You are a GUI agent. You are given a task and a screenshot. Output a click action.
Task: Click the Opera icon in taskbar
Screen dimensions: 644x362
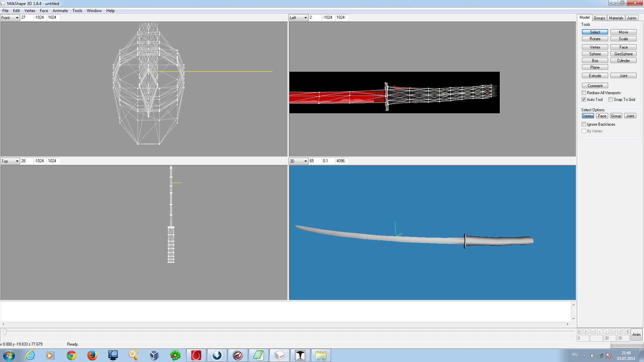point(196,355)
